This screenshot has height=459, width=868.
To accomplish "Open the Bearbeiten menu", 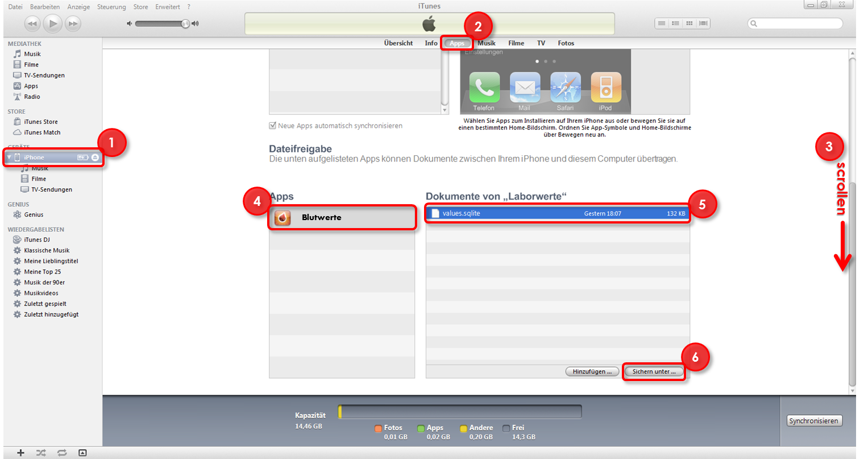I will (x=45, y=7).
